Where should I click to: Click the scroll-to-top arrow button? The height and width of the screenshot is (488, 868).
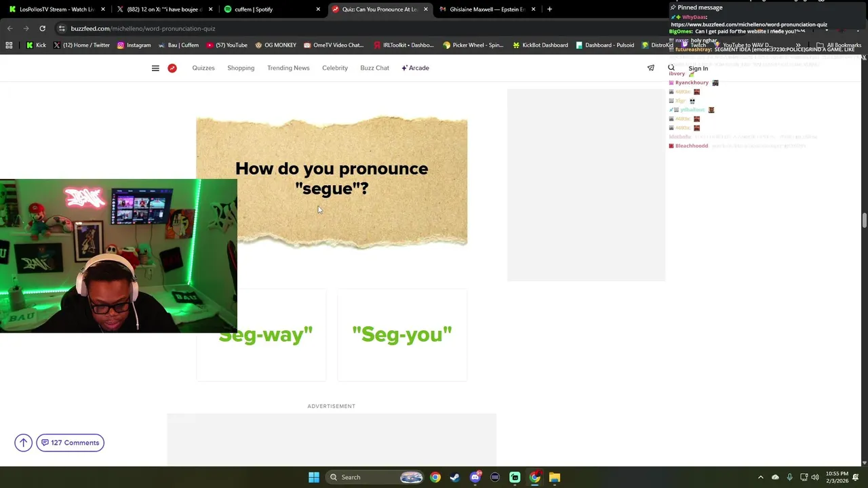tap(23, 443)
